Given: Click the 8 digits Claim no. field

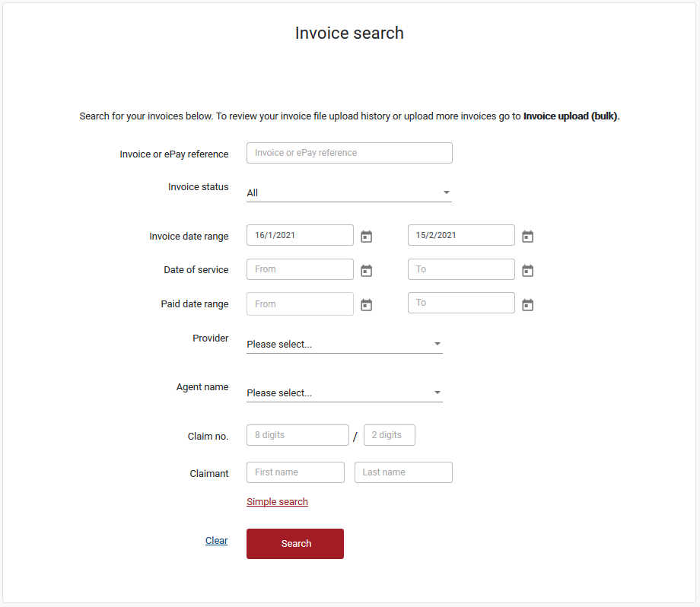Looking at the screenshot, I should click(297, 434).
